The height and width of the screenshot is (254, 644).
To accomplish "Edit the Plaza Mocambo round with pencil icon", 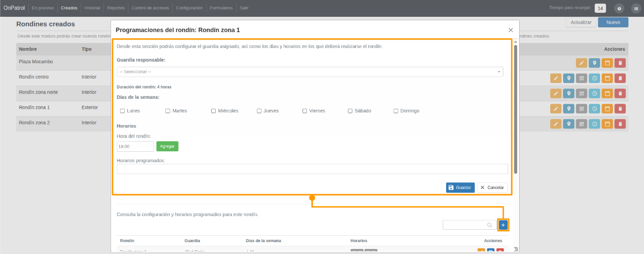I will [581, 63].
